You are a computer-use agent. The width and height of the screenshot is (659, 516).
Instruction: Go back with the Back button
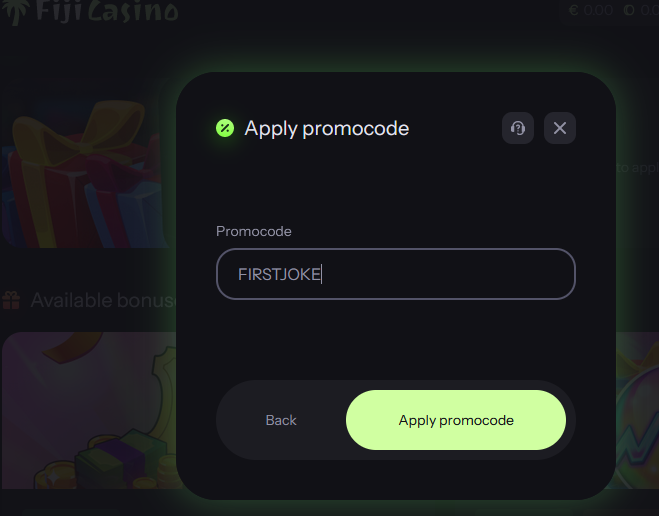coord(281,420)
